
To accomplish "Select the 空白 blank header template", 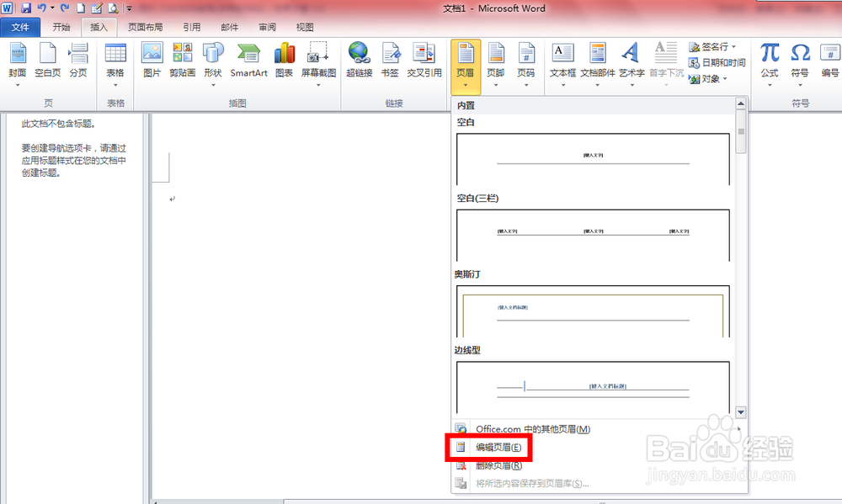I will (x=593, y=158).
